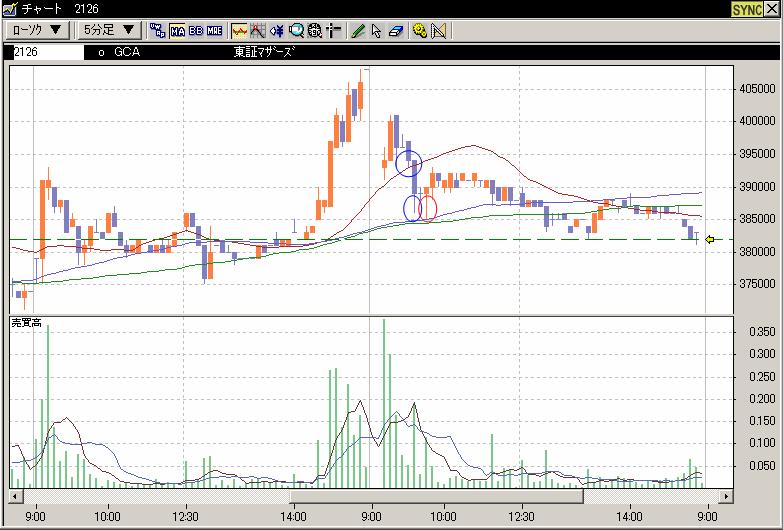The width and height of the screenshot is (783, 530).
Task: Click the 売買高 volume panel label
Action: click(x=26, y=323)
